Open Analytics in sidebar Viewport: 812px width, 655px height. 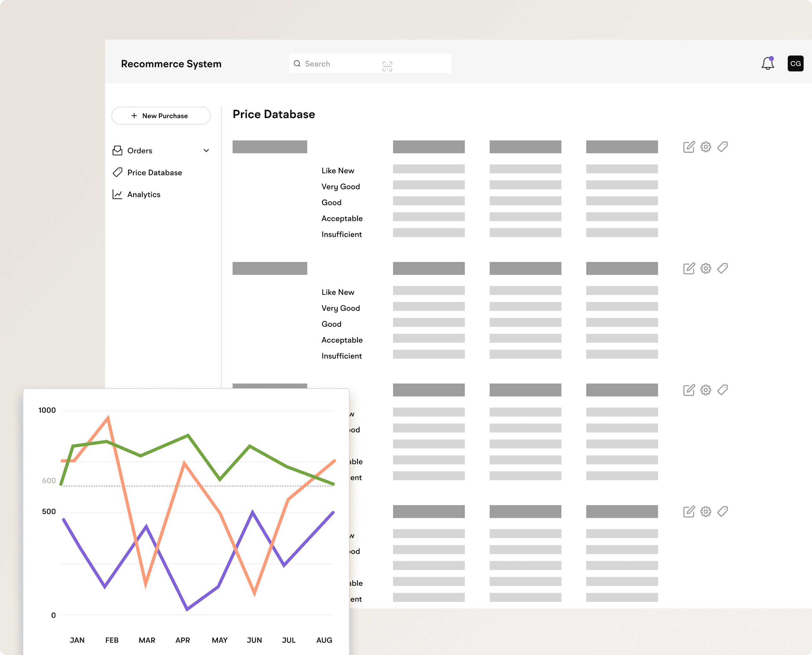click(x=144, y=194)
